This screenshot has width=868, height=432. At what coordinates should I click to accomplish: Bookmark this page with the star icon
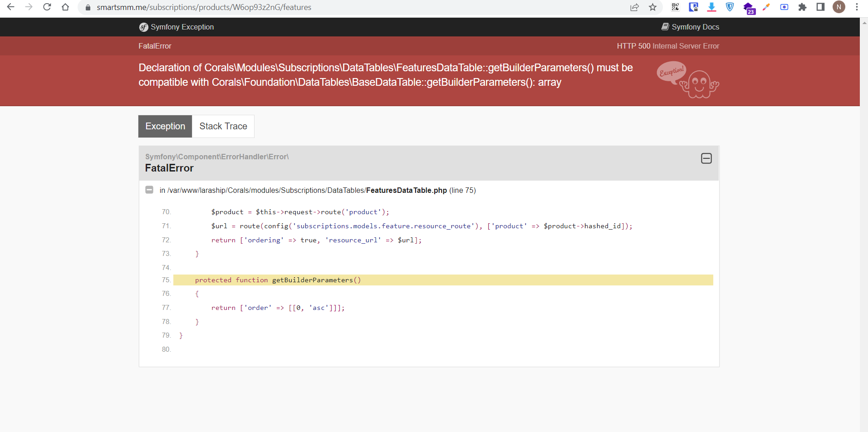point(652,7)
